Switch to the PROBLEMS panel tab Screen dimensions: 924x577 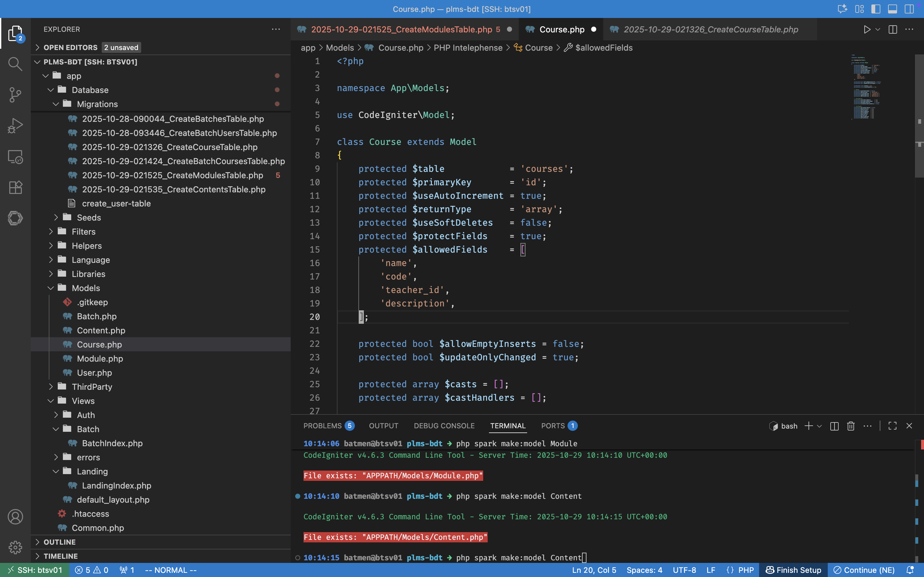point(322,426)
